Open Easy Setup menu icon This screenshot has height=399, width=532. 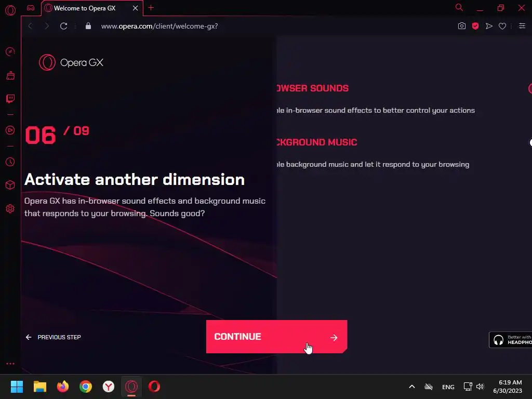(522, 26)
